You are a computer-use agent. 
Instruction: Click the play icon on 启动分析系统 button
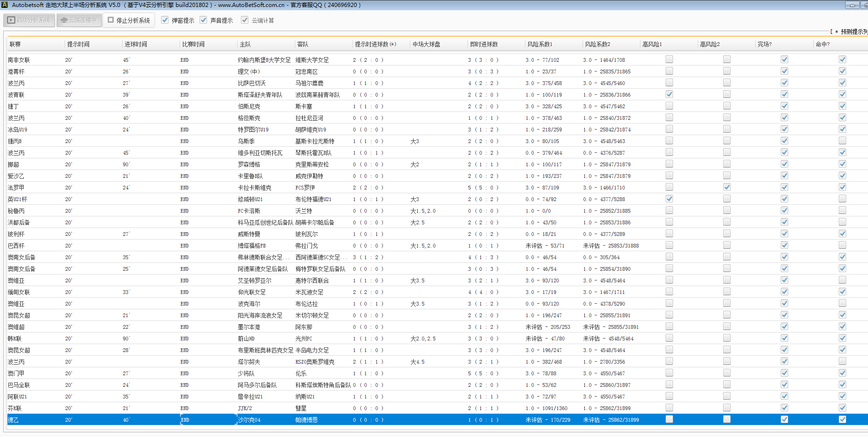[x=11, y=20]
